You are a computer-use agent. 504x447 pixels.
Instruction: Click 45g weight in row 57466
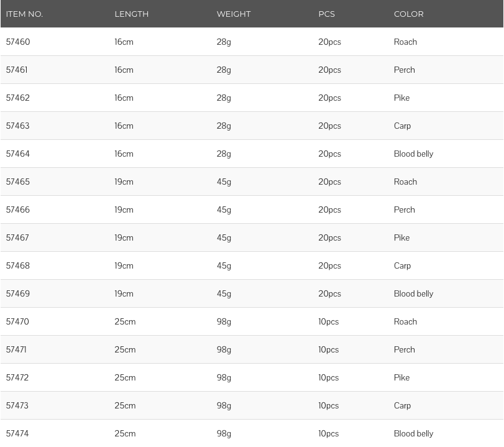point(224,210)
